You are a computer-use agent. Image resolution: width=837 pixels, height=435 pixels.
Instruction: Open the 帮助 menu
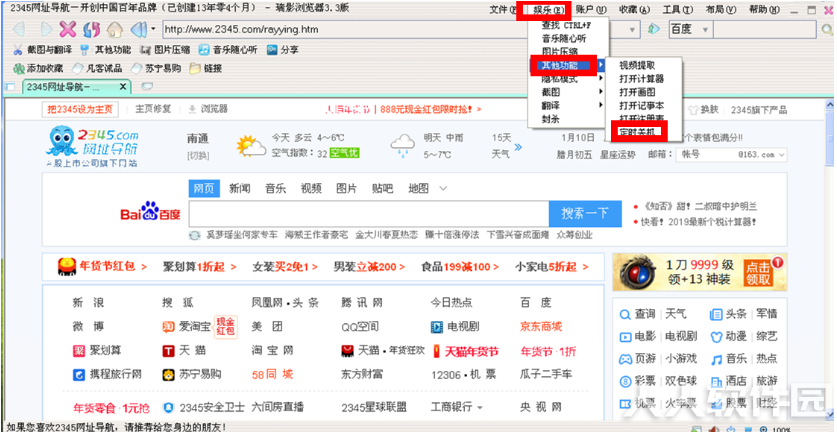click(764, 10)
